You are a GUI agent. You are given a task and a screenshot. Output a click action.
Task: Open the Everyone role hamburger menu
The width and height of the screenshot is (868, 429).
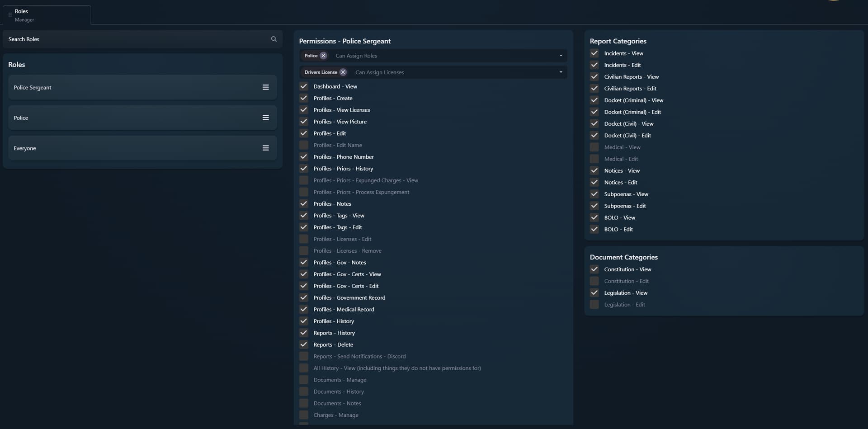pos(266,148)
